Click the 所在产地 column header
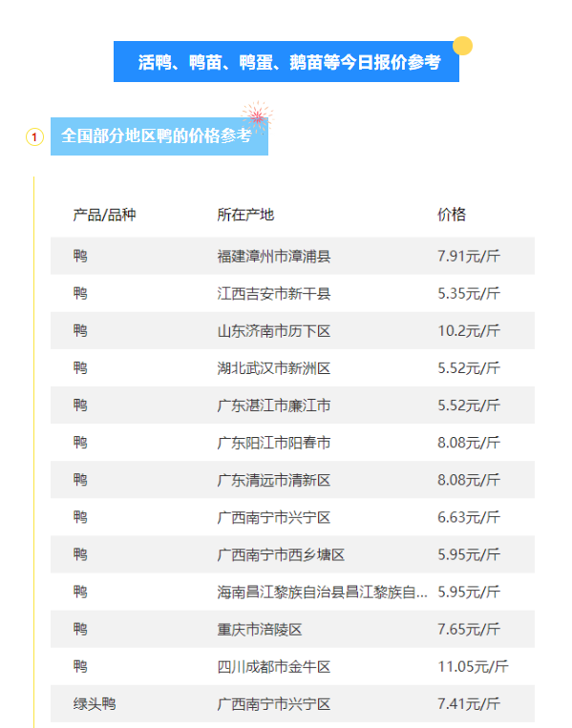This screenshot has height=728, width=572. [245, 215]
